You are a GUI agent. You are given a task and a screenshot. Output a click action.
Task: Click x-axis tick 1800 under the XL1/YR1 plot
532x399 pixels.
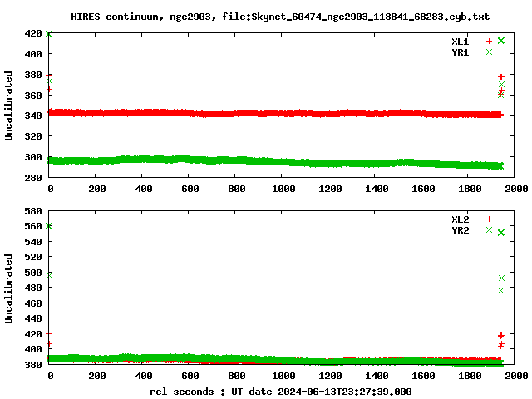(x=470, y=189)
